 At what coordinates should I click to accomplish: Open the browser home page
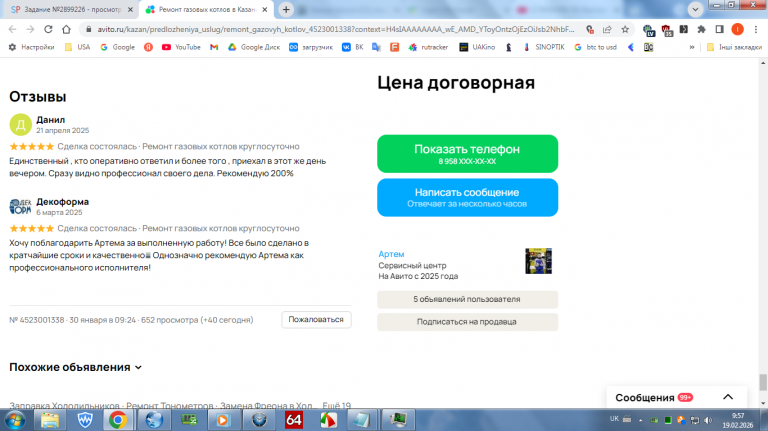[66, 29]
